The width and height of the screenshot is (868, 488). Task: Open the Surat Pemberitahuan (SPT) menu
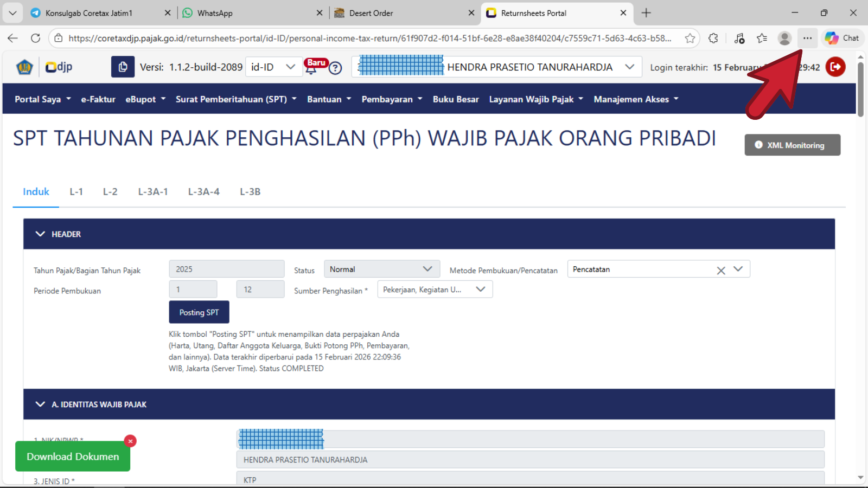point(235,99)
